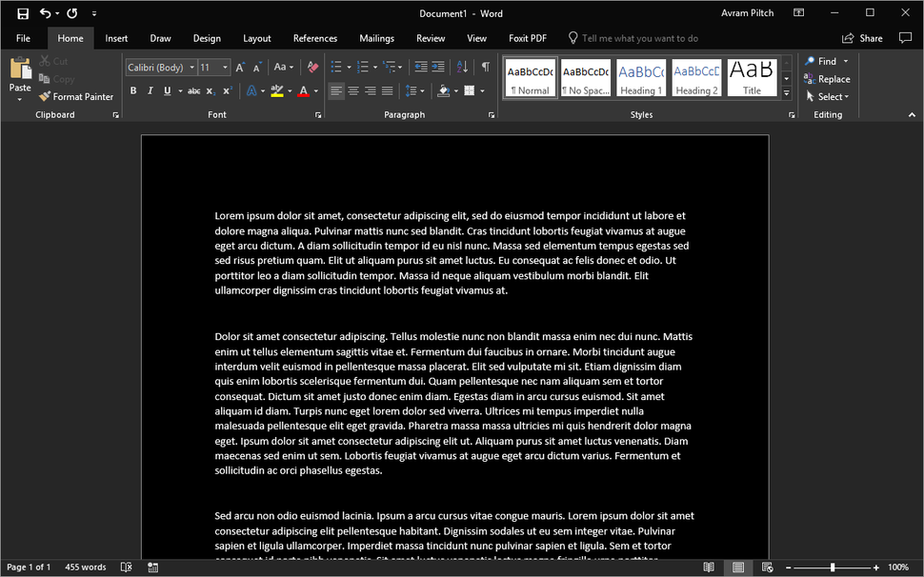
Task: Click the Bullets list icon
Action: pos(336,67)
